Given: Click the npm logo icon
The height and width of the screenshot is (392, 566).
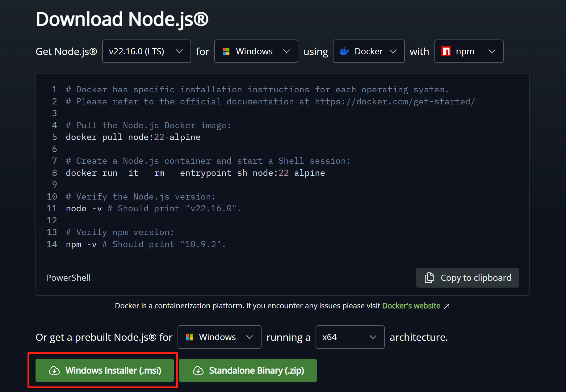Looking at the screenshot, I should click(x=446, y=51).
